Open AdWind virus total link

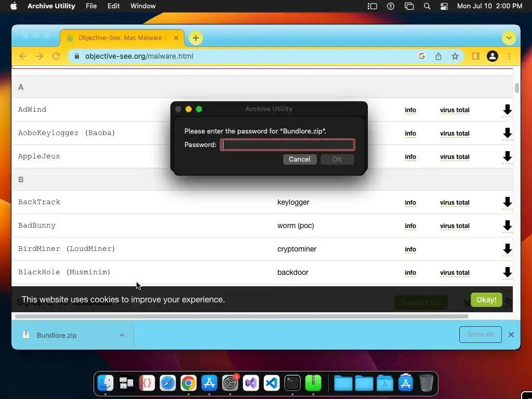tap(455, 110)
